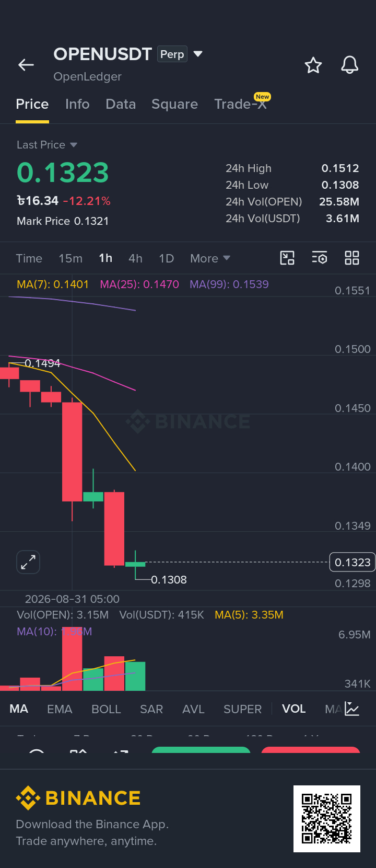Click the OpenLedger project name

pyautogui.click(x=87, y=76)
